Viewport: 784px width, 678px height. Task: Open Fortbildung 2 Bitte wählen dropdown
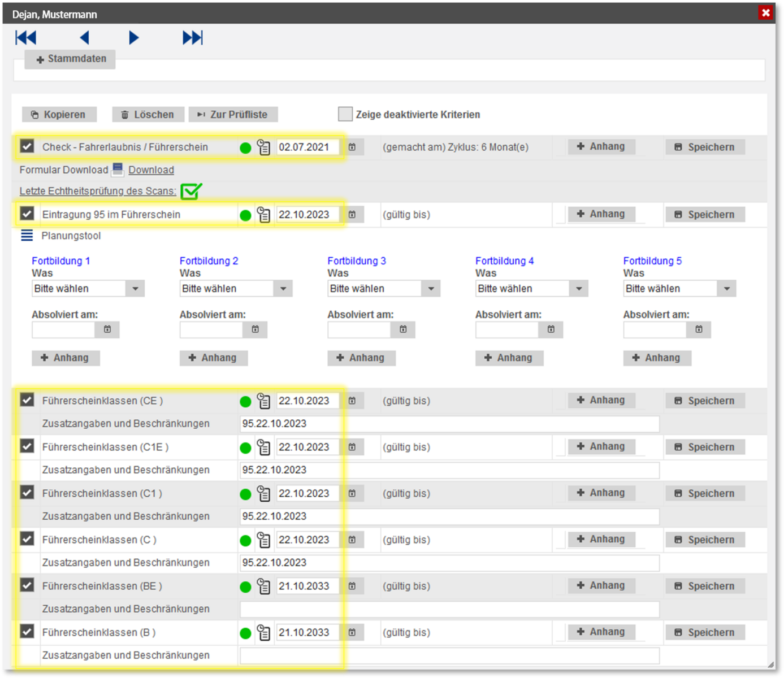tap(236, 289)
